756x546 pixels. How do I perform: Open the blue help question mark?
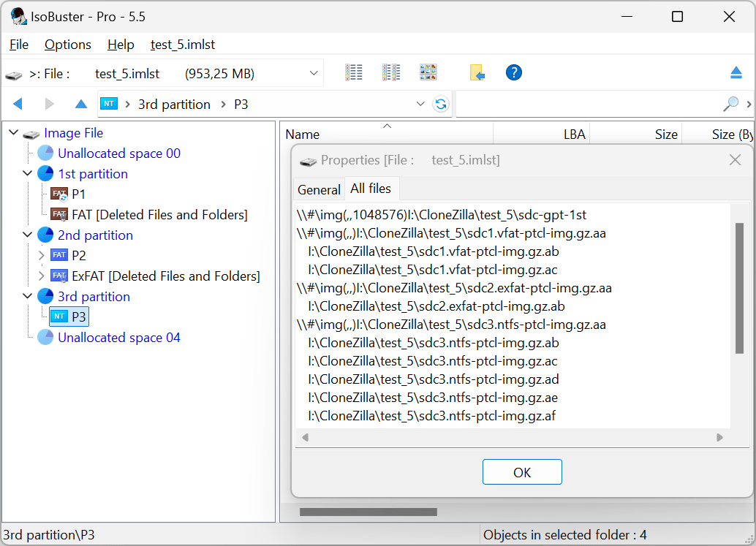[x=514, y=73]
